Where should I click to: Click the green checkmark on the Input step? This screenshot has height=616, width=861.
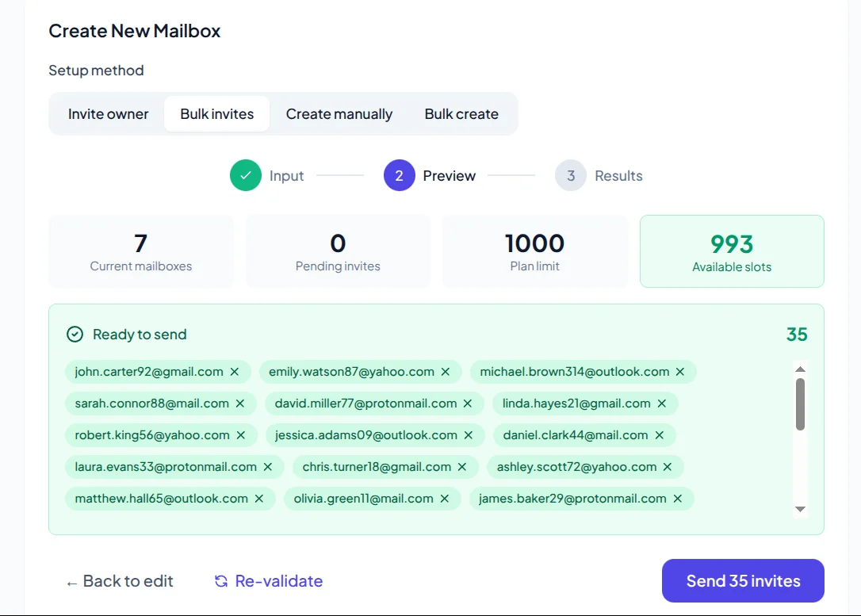246,174
